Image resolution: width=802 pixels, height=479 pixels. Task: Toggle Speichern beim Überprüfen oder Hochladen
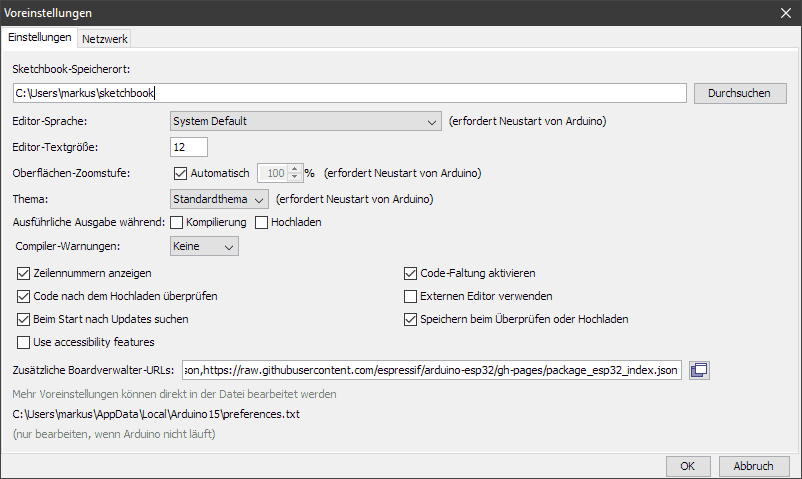(x=410, y=319)
